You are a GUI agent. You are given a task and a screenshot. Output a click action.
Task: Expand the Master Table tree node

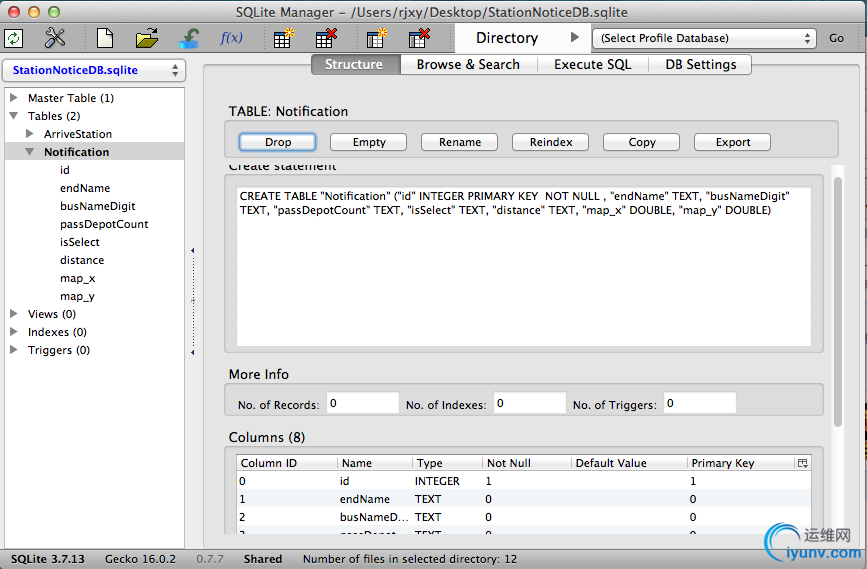click(14, 98)
